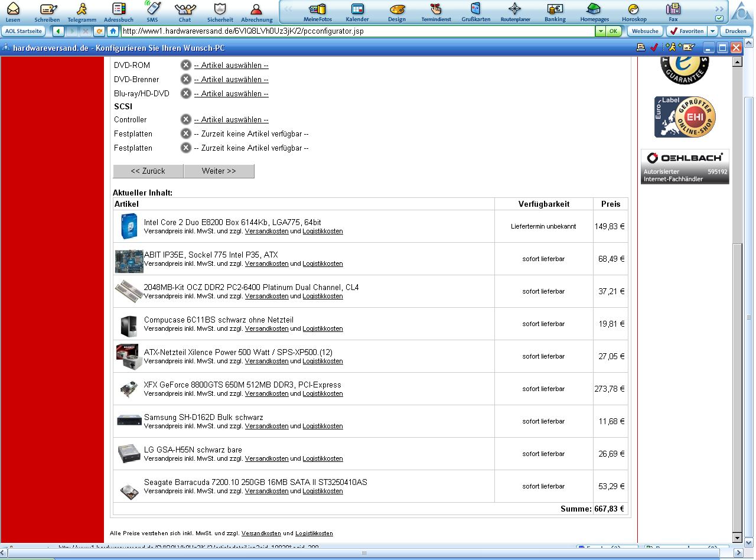Screen dimensions: 756x560
Task: Click the browser reload button
Action: (99, 31)
